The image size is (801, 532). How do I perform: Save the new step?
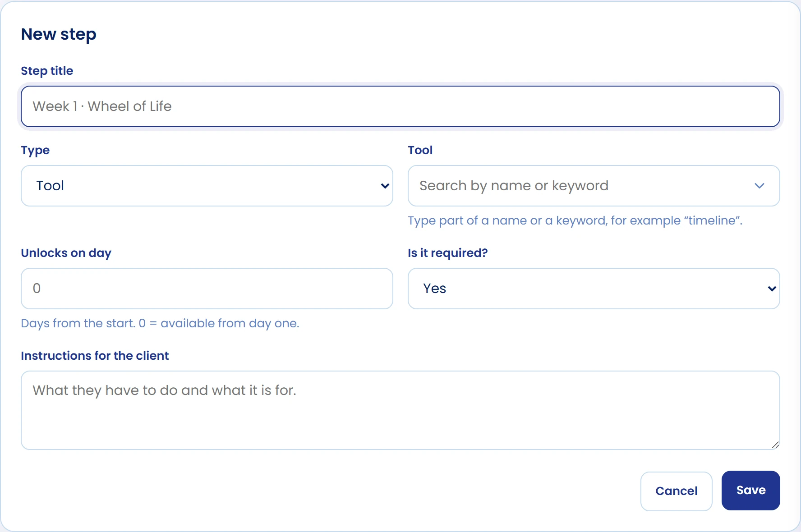pyautogui.click(x=750, y=491)
